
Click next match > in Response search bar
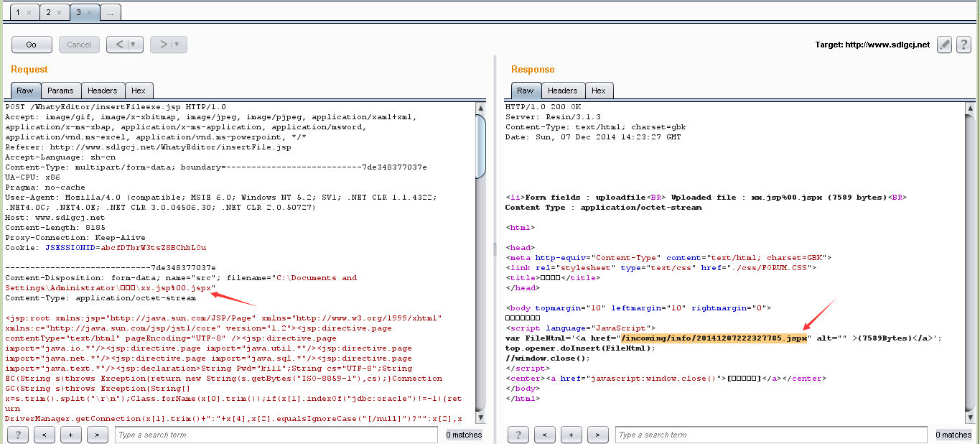[x=598, y=435]
